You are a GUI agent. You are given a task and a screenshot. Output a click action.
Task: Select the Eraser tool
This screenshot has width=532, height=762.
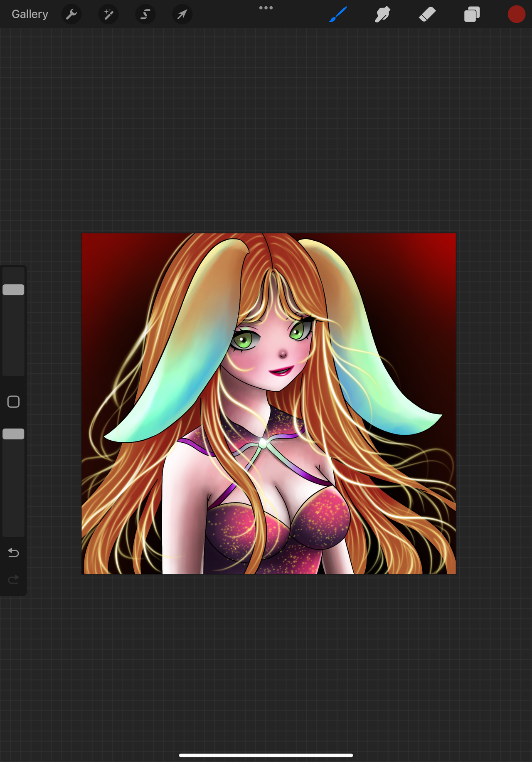(x=427, y=14)
